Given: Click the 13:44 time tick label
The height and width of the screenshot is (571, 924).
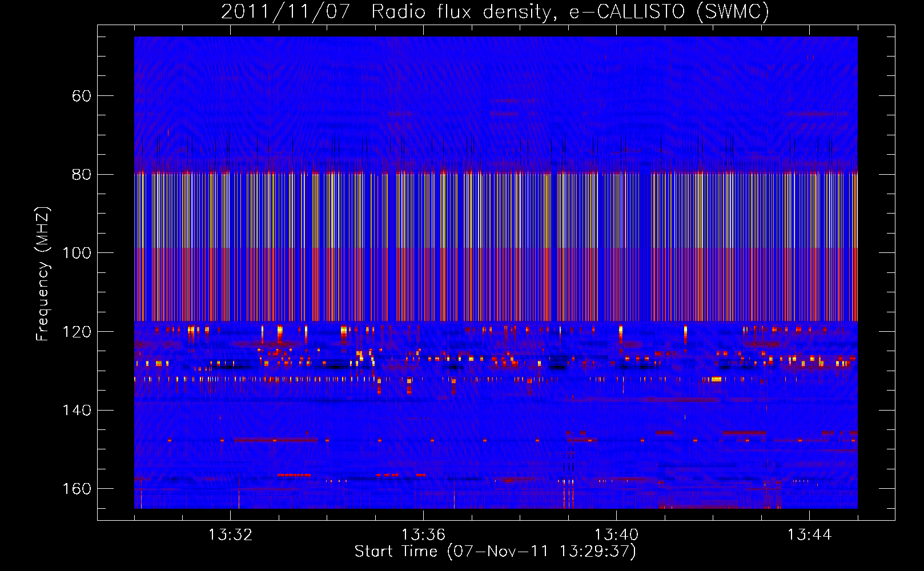Looking at the screenshot, I should click(x=809, y=535).
